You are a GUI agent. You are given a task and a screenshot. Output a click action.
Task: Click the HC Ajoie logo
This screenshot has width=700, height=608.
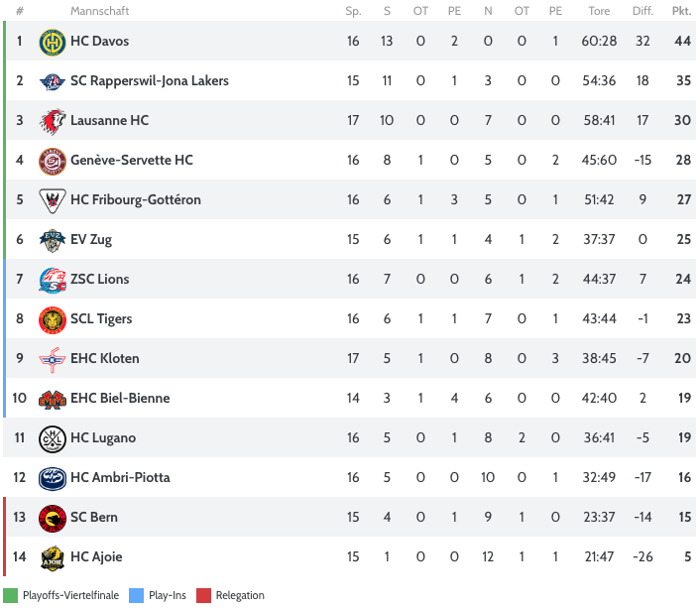coord(52,557)
